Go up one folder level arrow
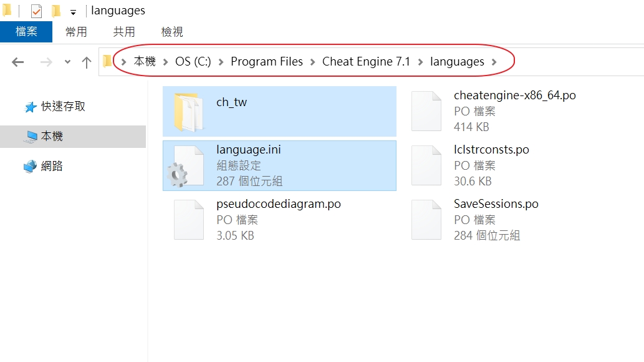Viewport: 644px width, 362px height. tap(86, 62)
